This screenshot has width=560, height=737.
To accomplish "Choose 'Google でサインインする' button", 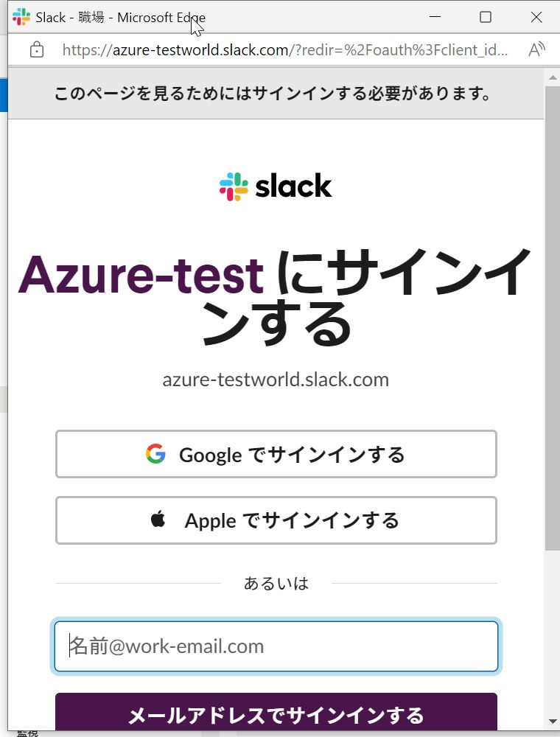I will [276, 454].
